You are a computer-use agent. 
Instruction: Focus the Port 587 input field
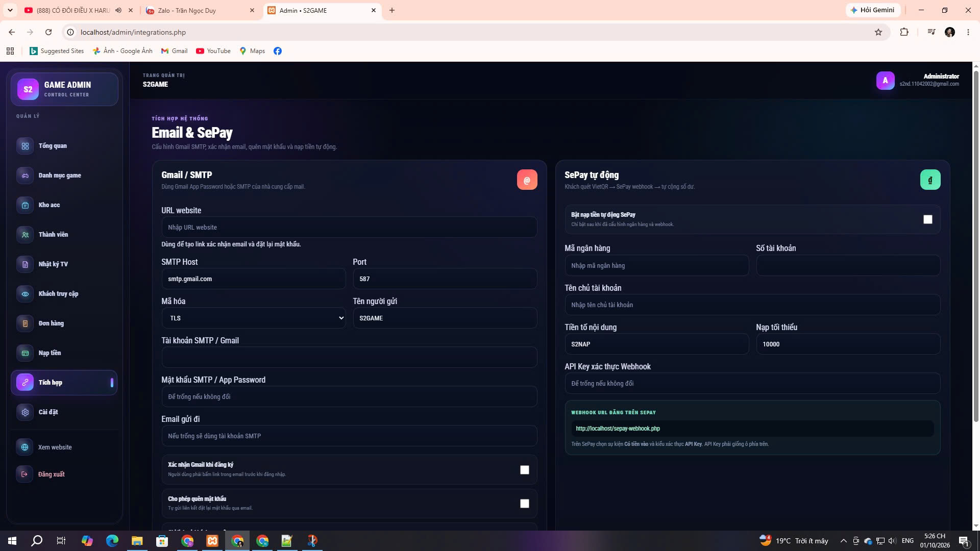pyautogui.click(x=445, y=279)
